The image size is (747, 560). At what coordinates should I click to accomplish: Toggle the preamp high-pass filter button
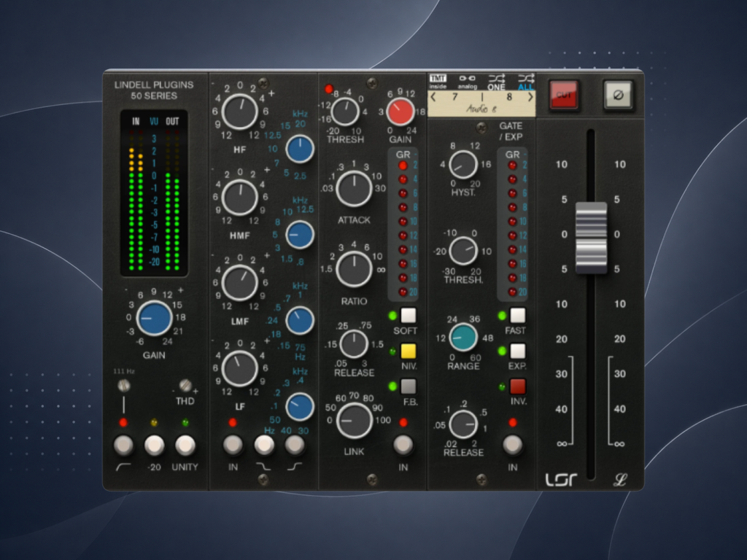point(123,445)
